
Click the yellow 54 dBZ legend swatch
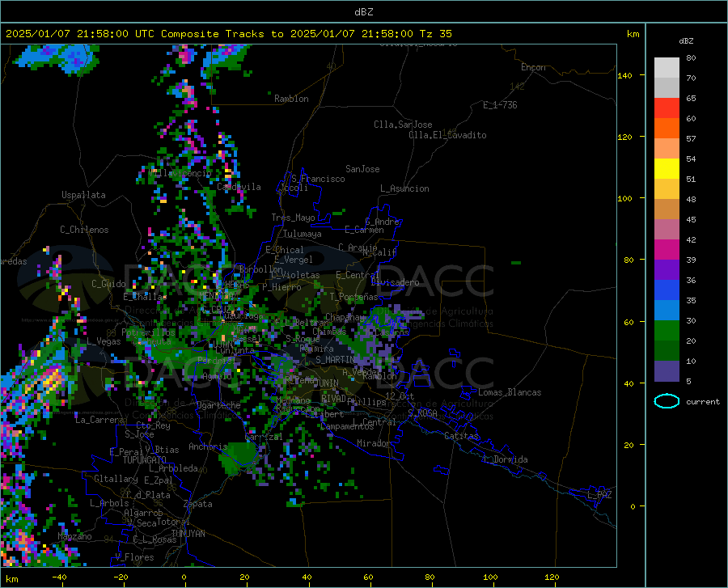[x=667, y=168]
